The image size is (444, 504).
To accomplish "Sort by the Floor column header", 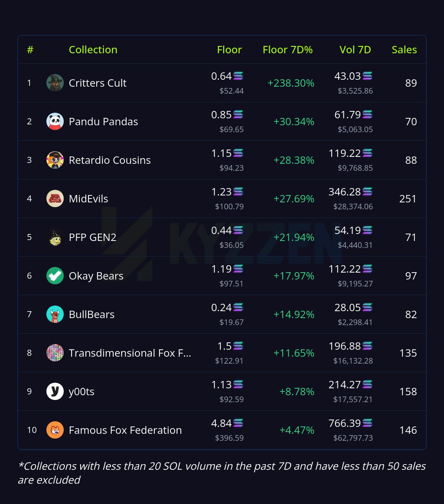I will coord(229,49).
